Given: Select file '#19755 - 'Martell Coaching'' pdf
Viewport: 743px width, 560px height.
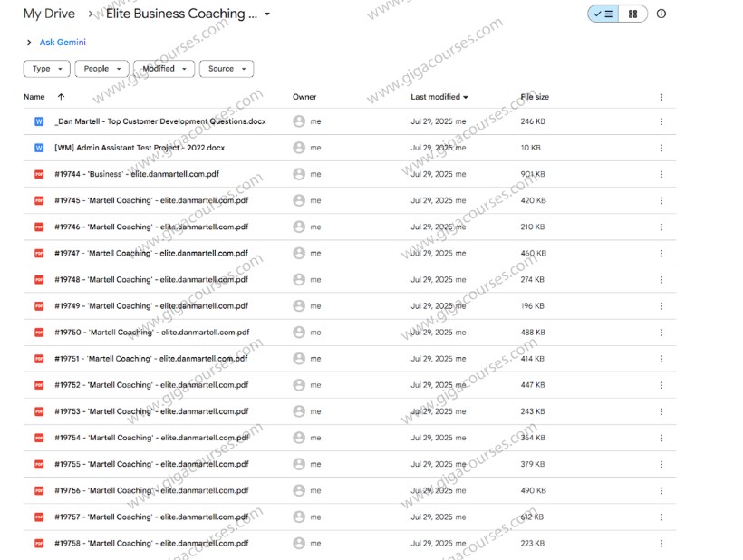Looking at the screenshot, I should coord(151,464).
